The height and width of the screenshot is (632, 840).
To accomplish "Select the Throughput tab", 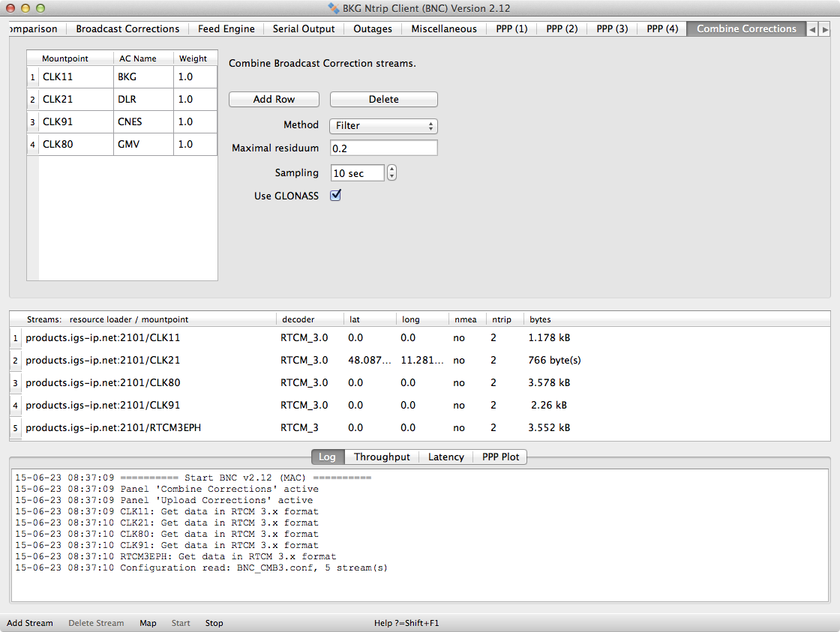I will (382, 457).
